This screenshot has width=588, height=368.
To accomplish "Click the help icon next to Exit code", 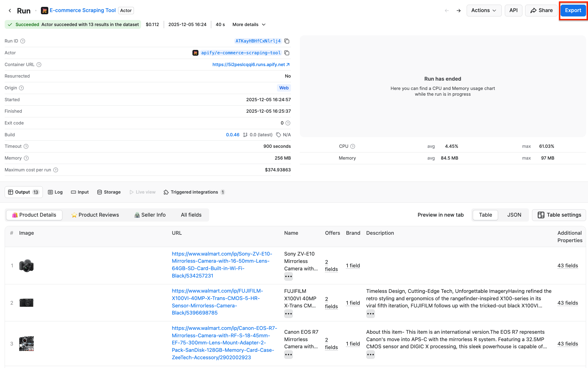I will [x=287, y=123].
